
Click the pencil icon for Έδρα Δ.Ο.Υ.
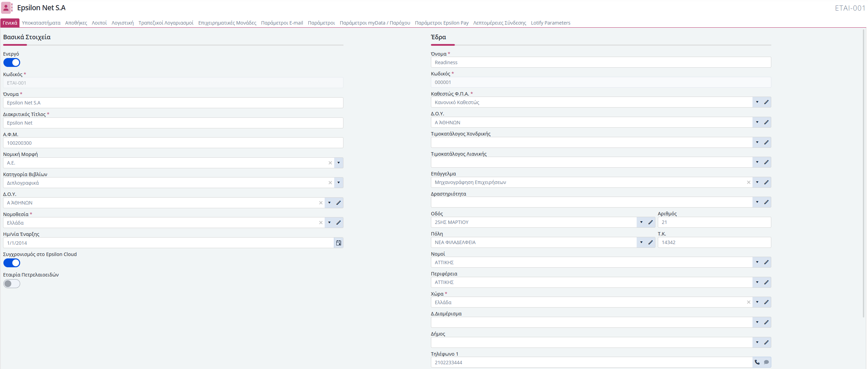tap(767, 122)
